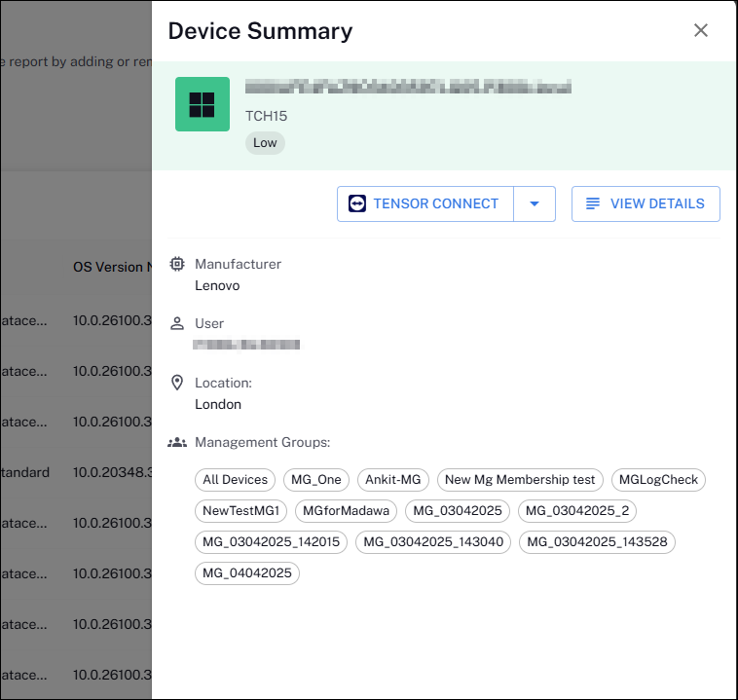Click the TCH15 device name text
738x700 pixels.
point(266,116)
